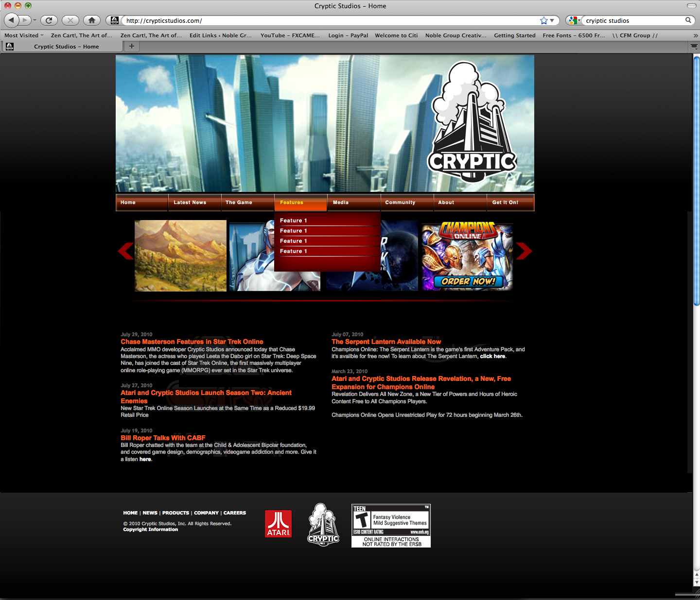Go to the browser Home icon
This screenshot has height=600, width=700.
pos(92,20)
